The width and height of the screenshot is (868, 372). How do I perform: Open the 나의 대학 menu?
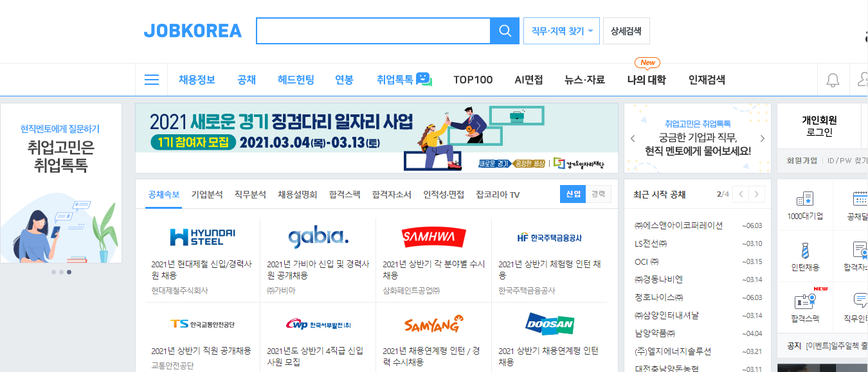646,80
